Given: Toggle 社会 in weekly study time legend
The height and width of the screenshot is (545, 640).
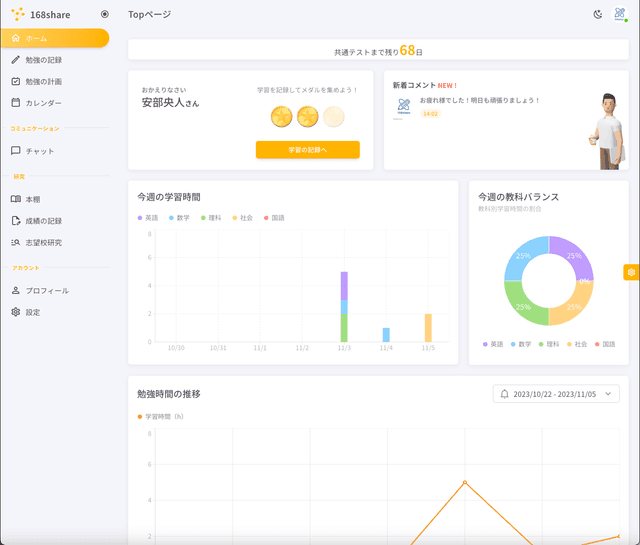Looking at the screenshot, I should [x=242, y=218].
